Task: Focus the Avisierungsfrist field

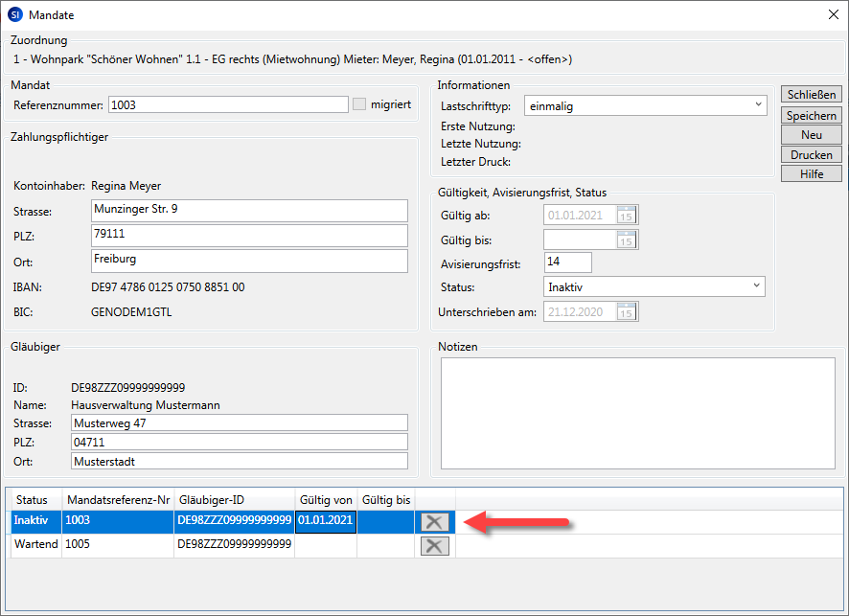Action: (x=567, y=262)
